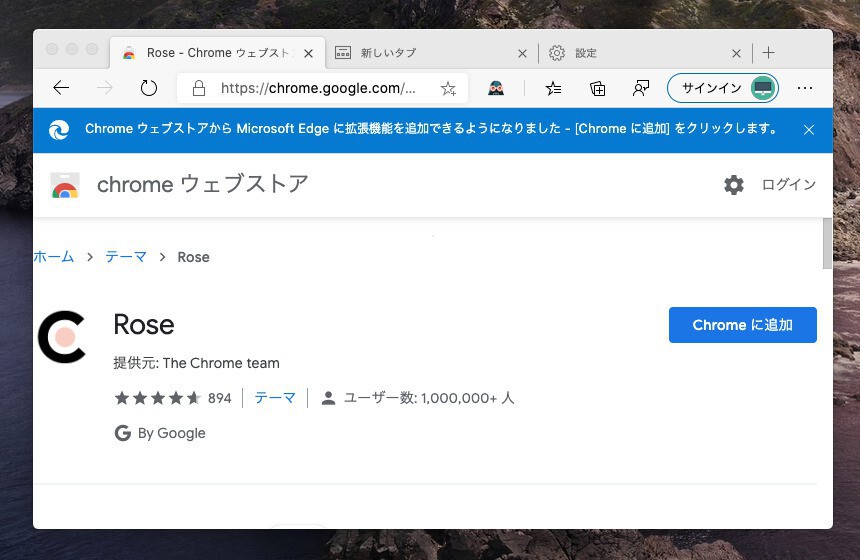This screenshot has height=560, width=860.
Task: Dismiss the blue notification banner
Action: 809,130
